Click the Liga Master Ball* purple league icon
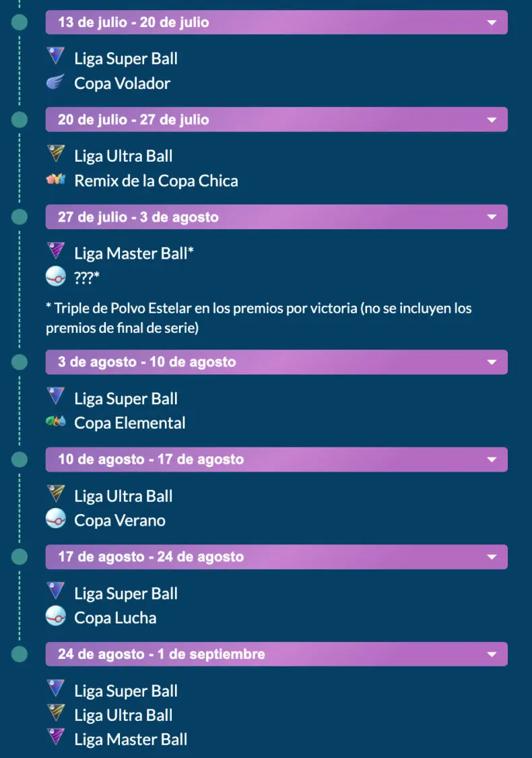532x758 pixels. (56, 251)
